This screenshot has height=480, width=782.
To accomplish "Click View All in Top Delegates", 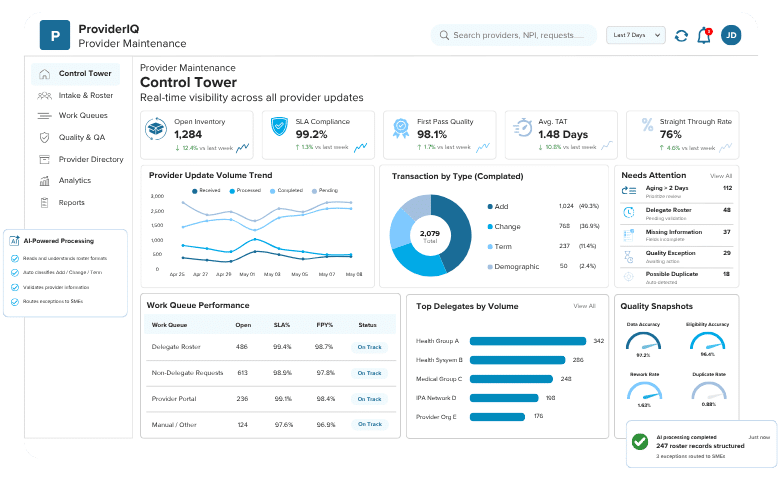I will click(x=585, y=306).
